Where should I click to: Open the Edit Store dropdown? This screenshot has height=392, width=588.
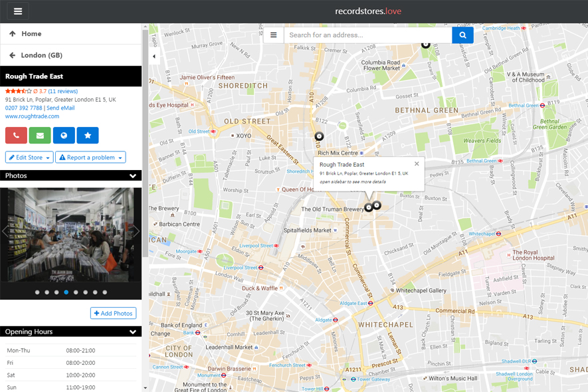coord(29,157)
